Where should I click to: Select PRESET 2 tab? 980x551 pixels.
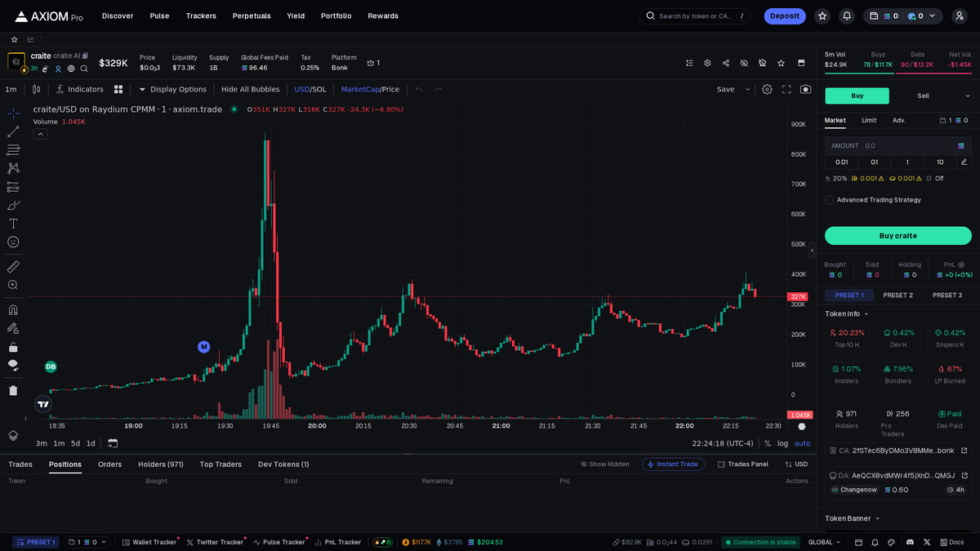click(898, 295)
